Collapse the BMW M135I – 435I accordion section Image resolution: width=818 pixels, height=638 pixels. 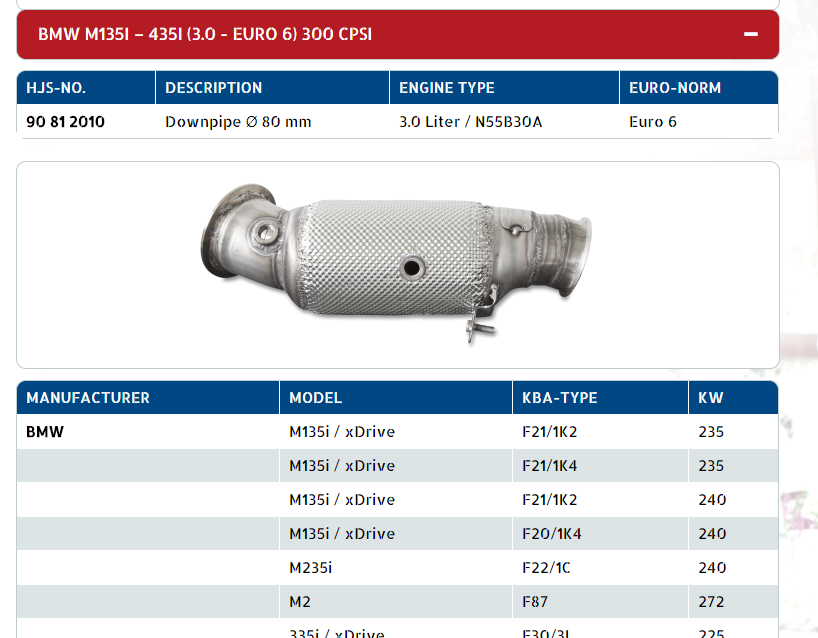pyautogui.click(x=398, y=34)
